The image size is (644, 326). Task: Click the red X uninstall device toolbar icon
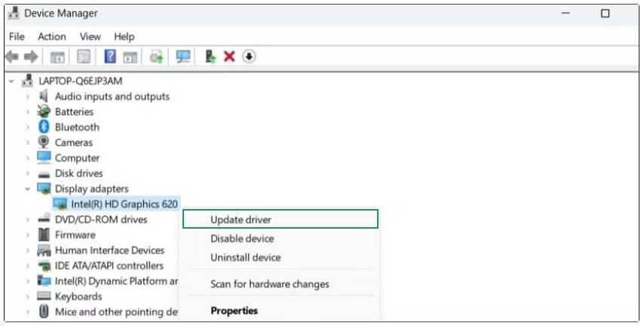[x=229, y=57]
